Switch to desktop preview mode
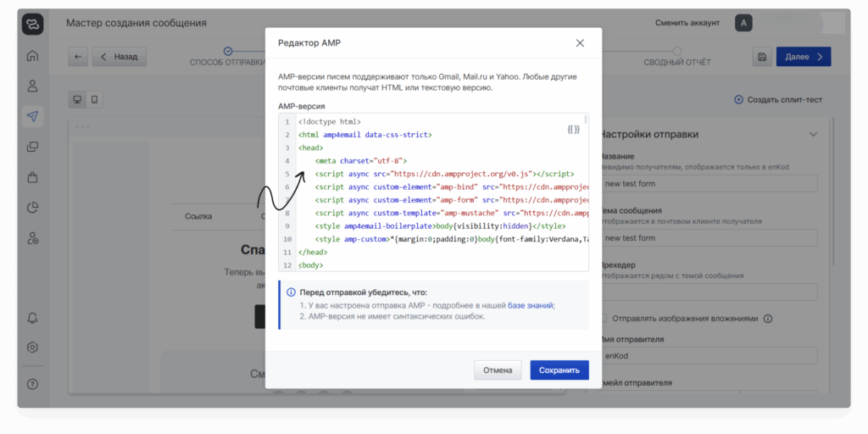The image size is (868, 434). 77,100
